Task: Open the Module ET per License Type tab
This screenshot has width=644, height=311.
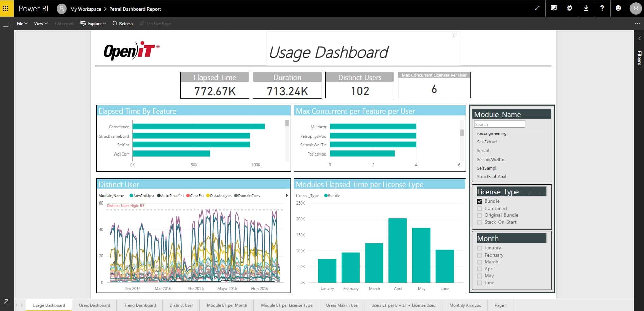Action: (287, 305)
